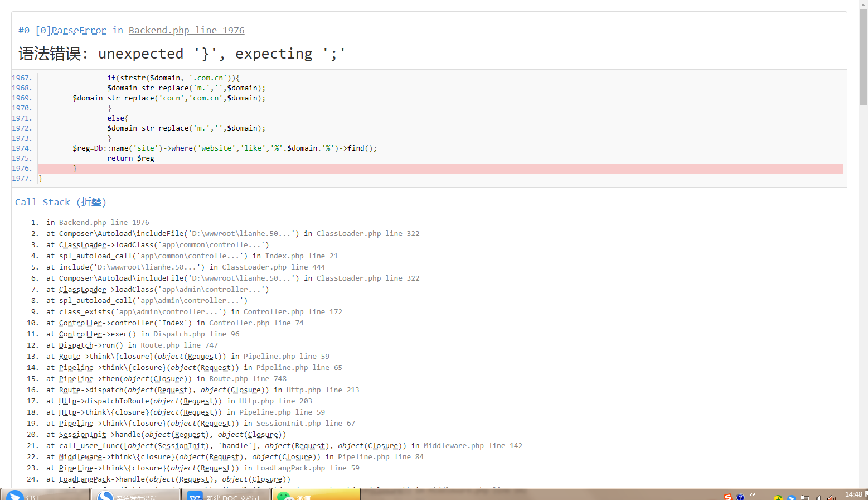Open the DOC document taskbar item
Image resolution: width=868 pixels, height=500 pixels.
226,496
